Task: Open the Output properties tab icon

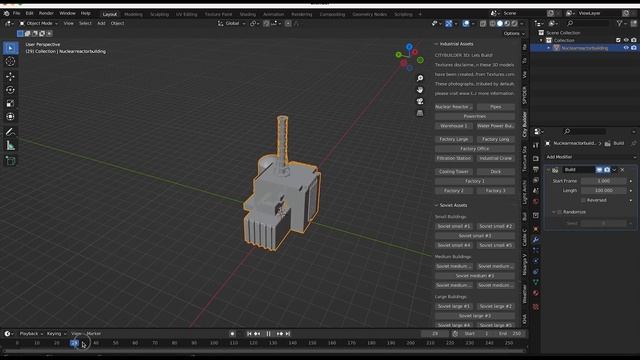Action: pos(536,169)
